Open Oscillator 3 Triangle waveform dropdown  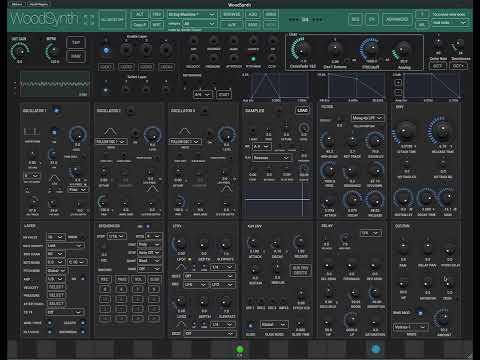(186, 141)
